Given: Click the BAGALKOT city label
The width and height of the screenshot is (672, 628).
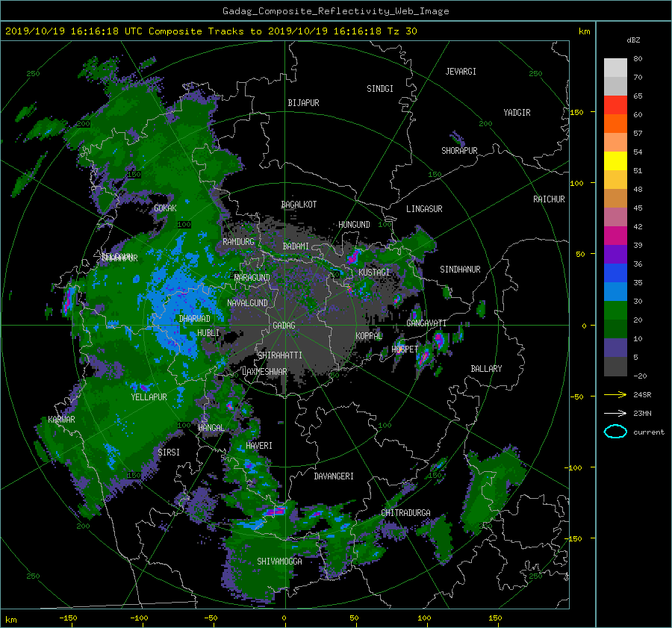Looking at the screenshot, I should (x=299, y=205).
